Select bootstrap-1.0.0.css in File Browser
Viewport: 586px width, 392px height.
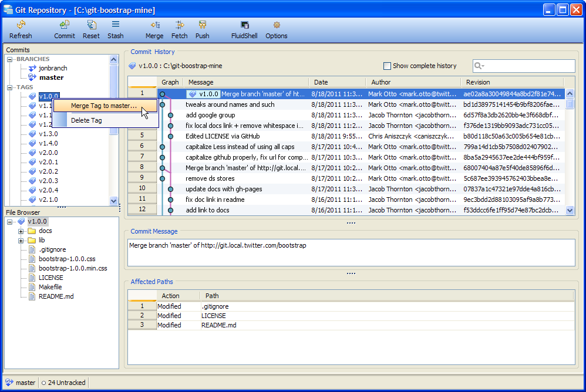[67, 259]
